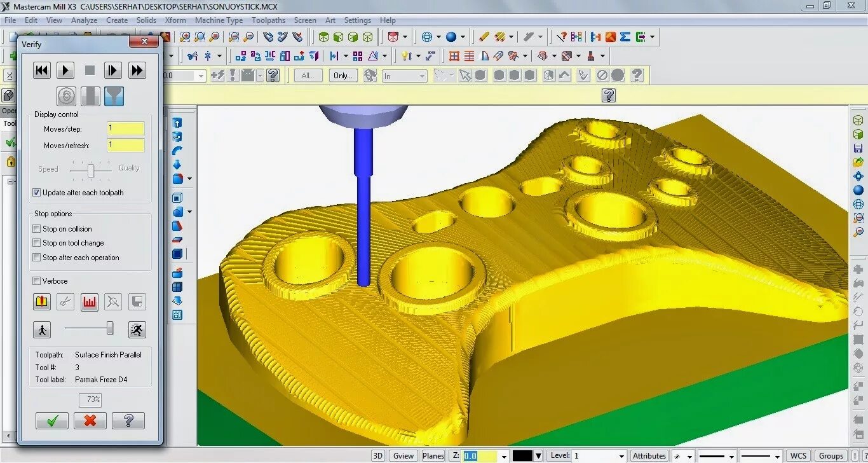Start machining simulation with play button
This screenshot has width=868, height=463.
(x=65, y=70)
